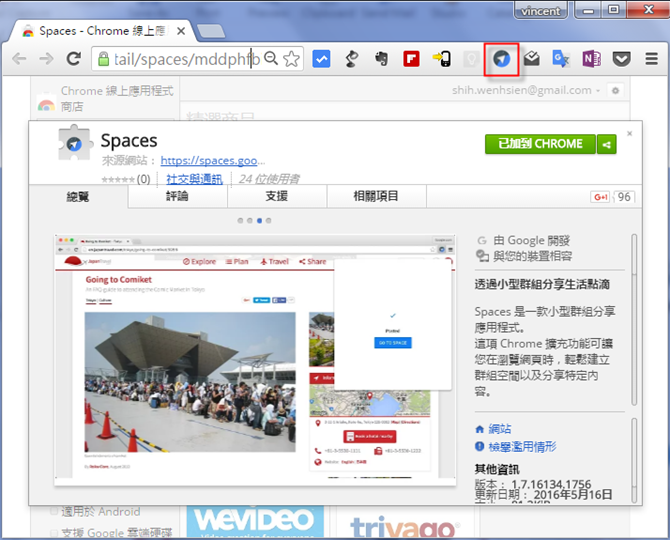
Task: Open the Chrome hamburger menu
Action: pos(651,59)
